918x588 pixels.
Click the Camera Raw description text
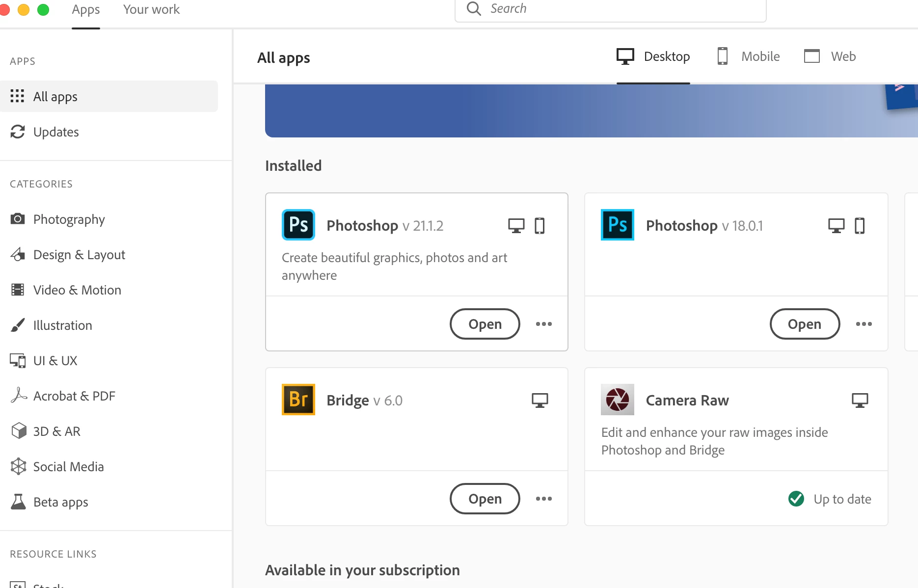[x=715, y=441]
